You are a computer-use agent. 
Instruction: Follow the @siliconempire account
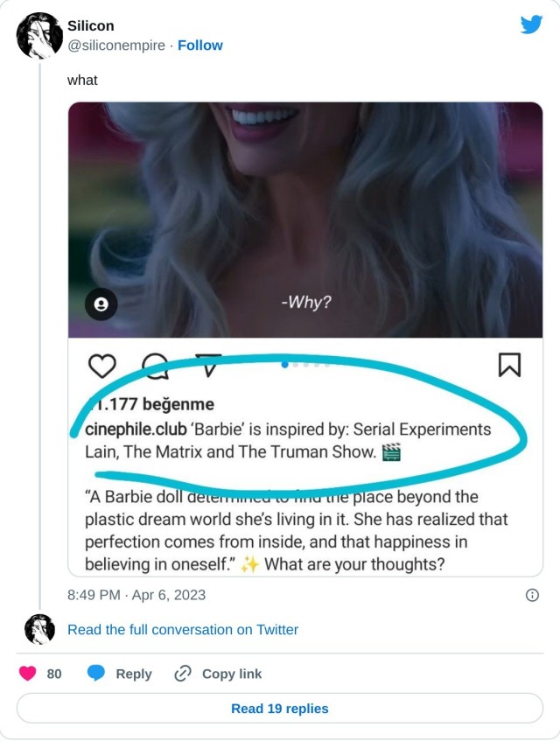(200, 45)
